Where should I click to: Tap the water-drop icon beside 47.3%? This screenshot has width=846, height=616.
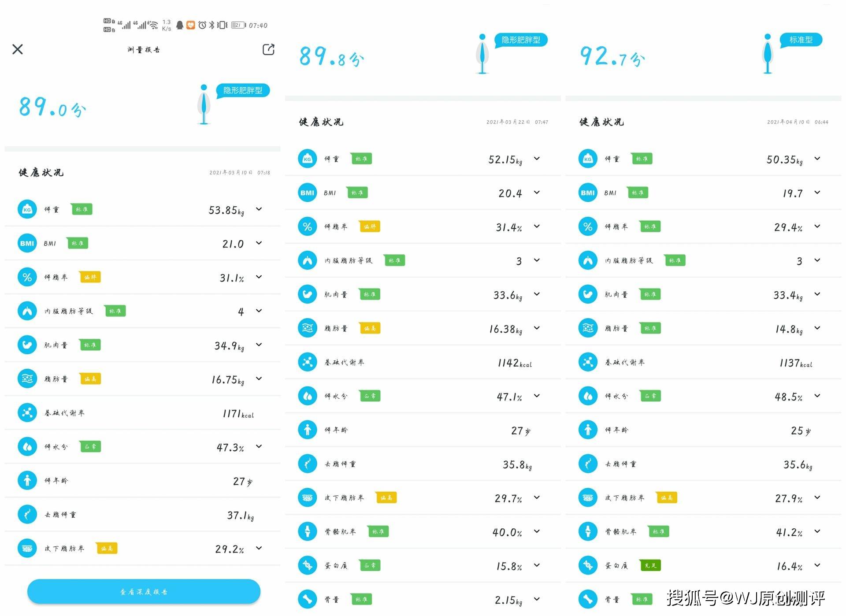tap(27, 447)
